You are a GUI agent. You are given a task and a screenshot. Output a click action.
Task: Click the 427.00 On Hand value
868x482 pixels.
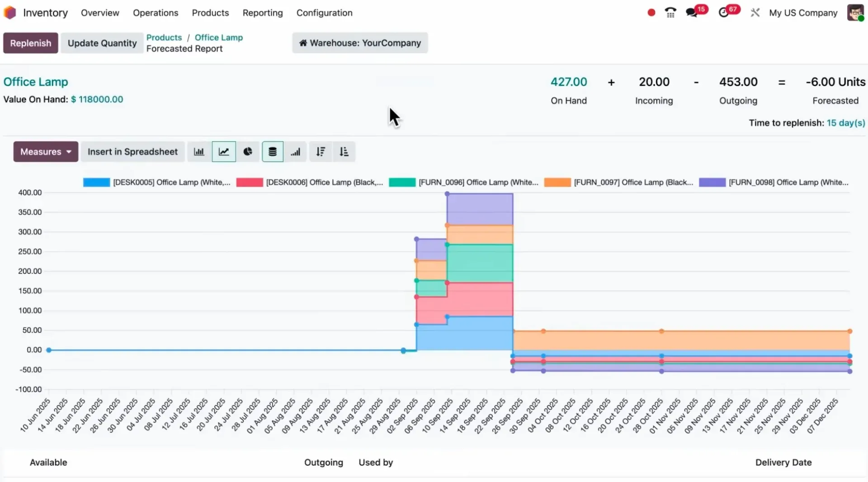(569, 82)
